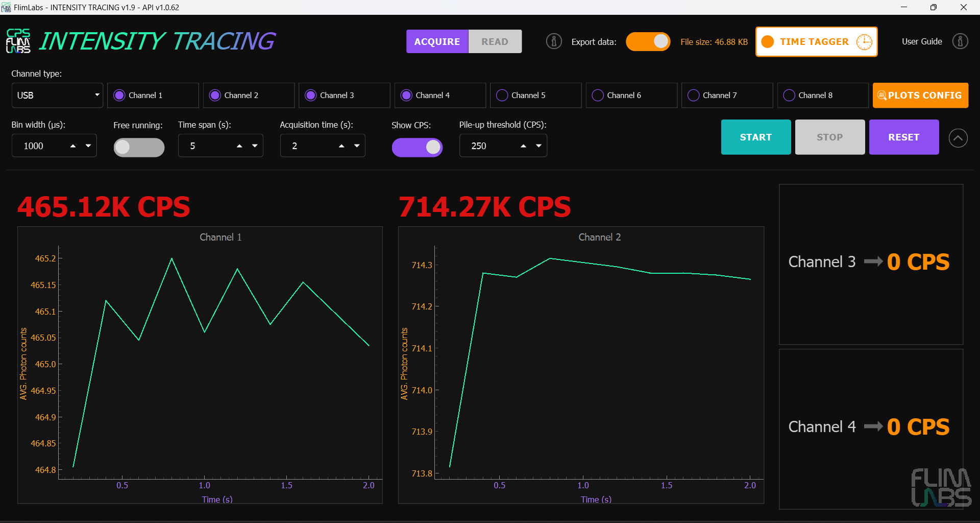Enable Channel 8
Viewport: 980px width, 523px height.
pos(789,96)
